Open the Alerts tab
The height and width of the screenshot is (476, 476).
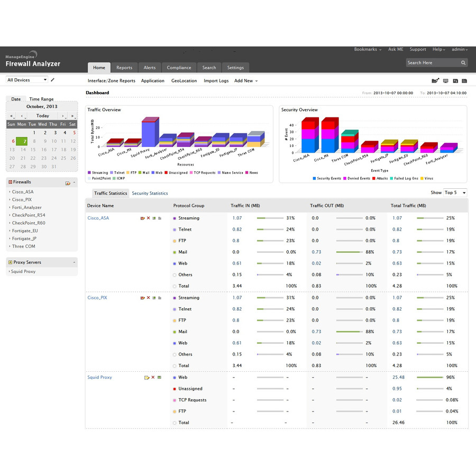point(149,68)
